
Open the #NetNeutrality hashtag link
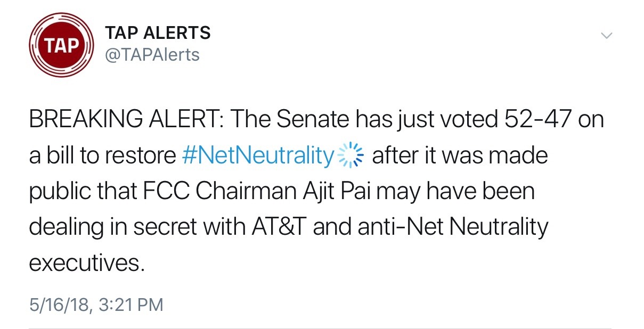click(x=258, y=156)
